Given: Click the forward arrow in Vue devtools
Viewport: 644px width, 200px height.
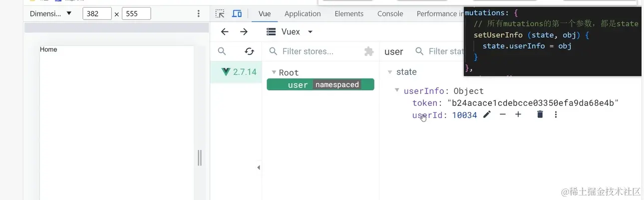Looking at the screenshot, I should [x=244, y=32].
